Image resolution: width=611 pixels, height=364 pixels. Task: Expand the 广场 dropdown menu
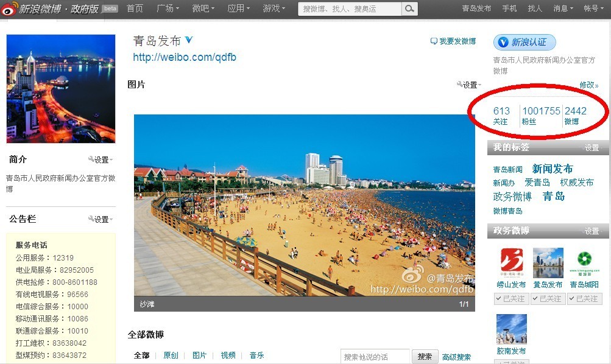point(168,8)
